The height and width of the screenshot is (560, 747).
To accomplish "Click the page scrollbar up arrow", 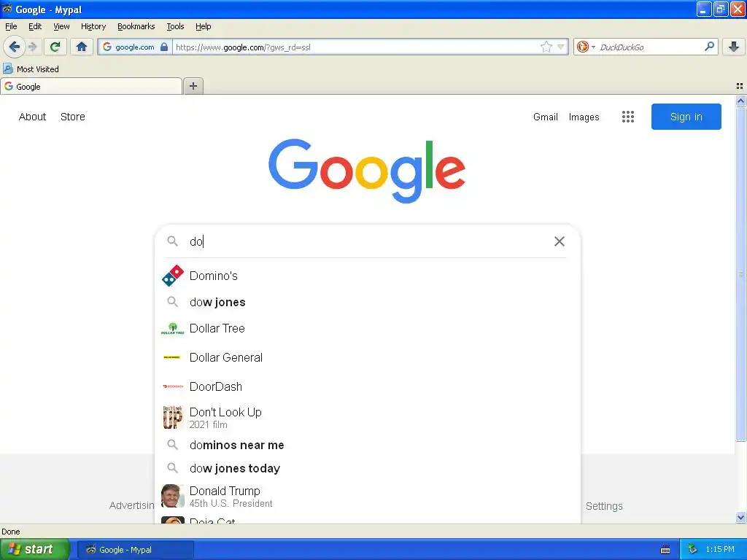I will tap(740, 101).
